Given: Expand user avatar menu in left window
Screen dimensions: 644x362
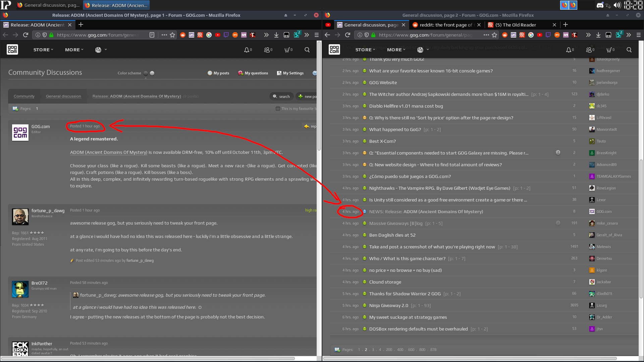Looking at the screenshot, I should pos(101,50).
